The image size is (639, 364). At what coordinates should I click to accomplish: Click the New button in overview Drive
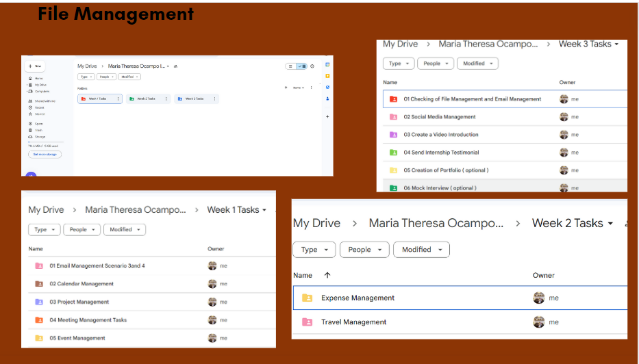point(35,66)
